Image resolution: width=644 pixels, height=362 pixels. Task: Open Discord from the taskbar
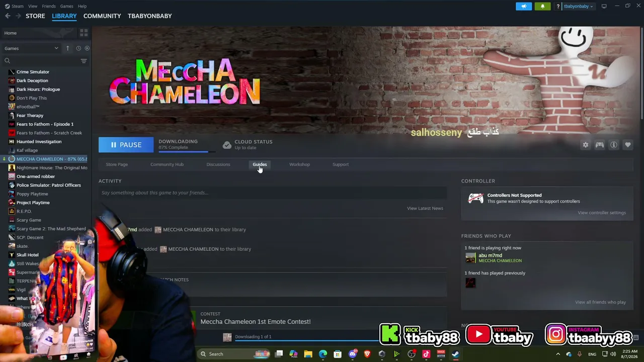pyautogui.click(x=352, y=354)
